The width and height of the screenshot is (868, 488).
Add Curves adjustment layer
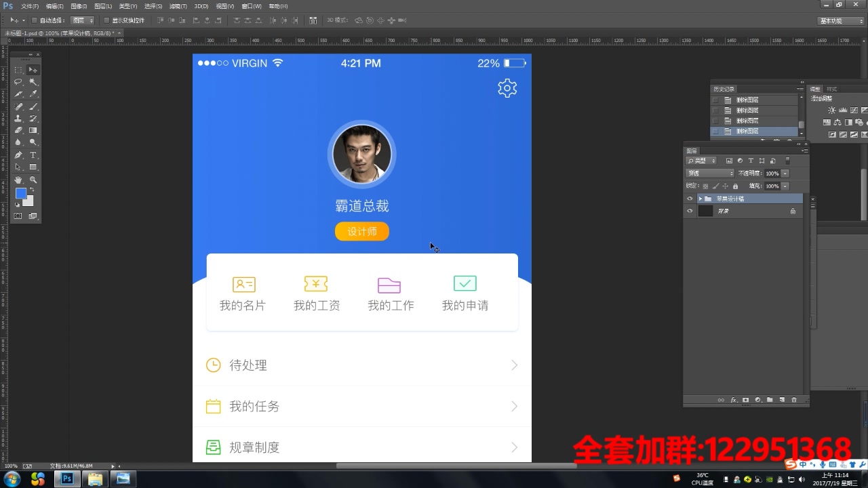pyautogui.click(x=854, y=110)
